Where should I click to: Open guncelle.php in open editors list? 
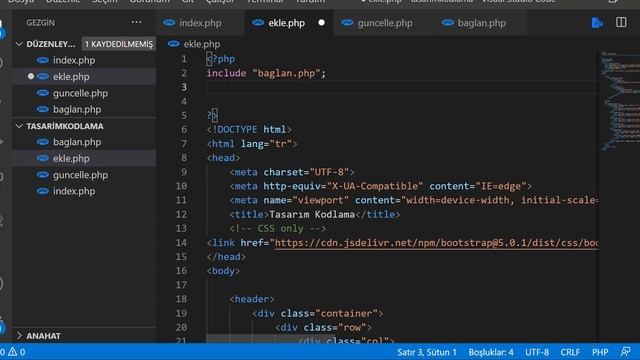tap(84, 93)
